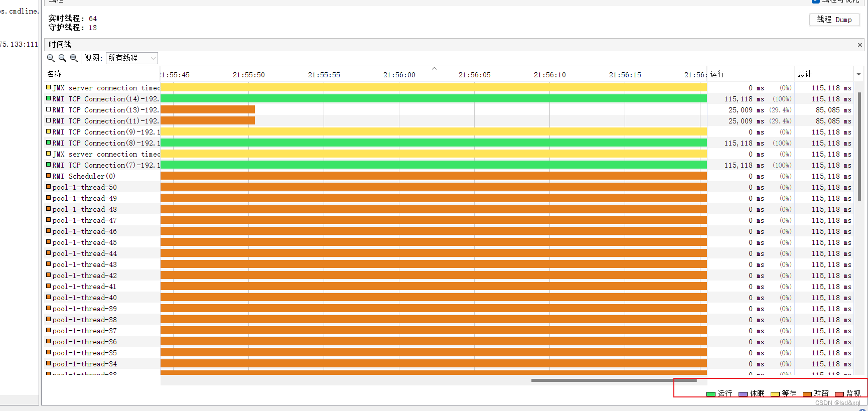Click the orange 驻留 legend swatch

click(x=807, y=394)
